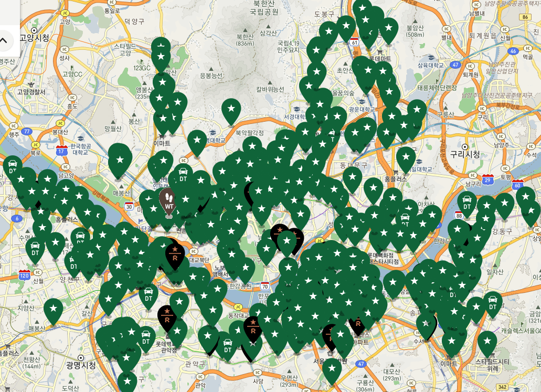Click the brown WT walk-thru store marker
The image size is (541, 392).
pyautogui.click(x=169, y=202)
